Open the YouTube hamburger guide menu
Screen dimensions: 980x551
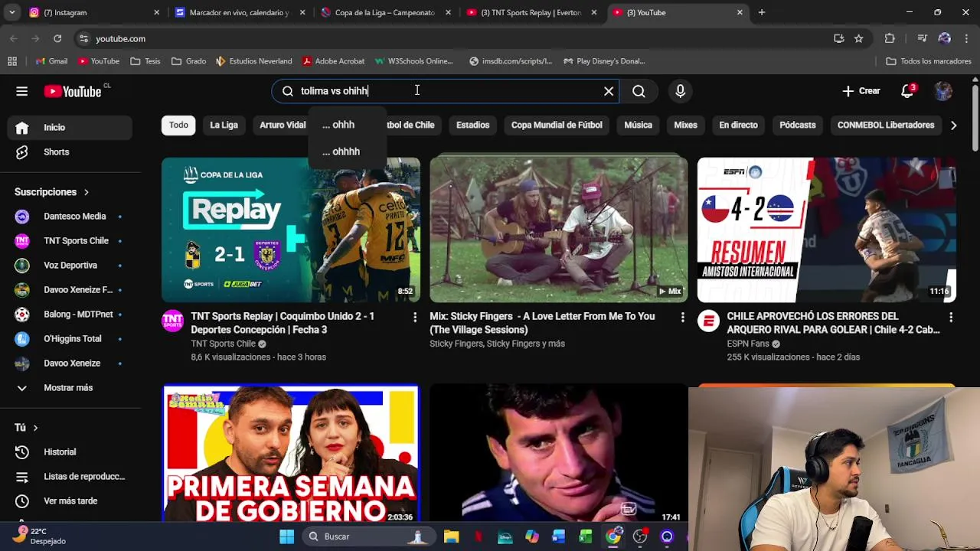pyautogui.click(x=21, y=91)
